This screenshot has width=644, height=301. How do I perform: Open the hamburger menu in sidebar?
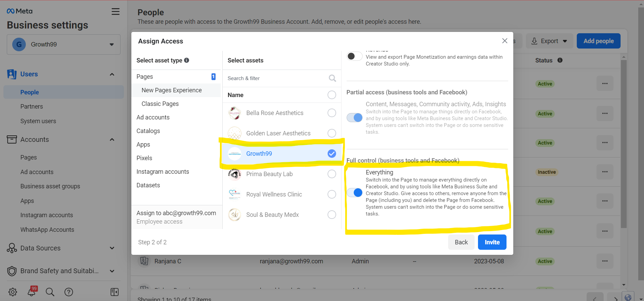coord(115,12)
